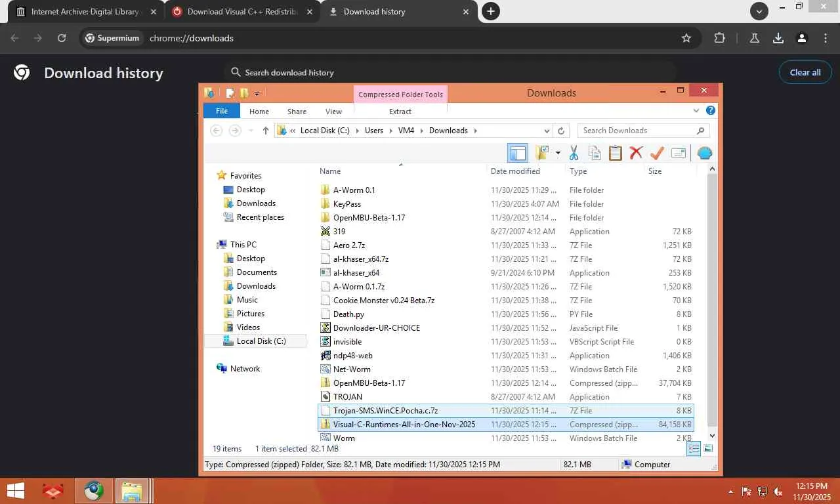This screenshot has width=840, height=504.
Task: Open File Explorer from the taskbar
Action: point(132,491)
